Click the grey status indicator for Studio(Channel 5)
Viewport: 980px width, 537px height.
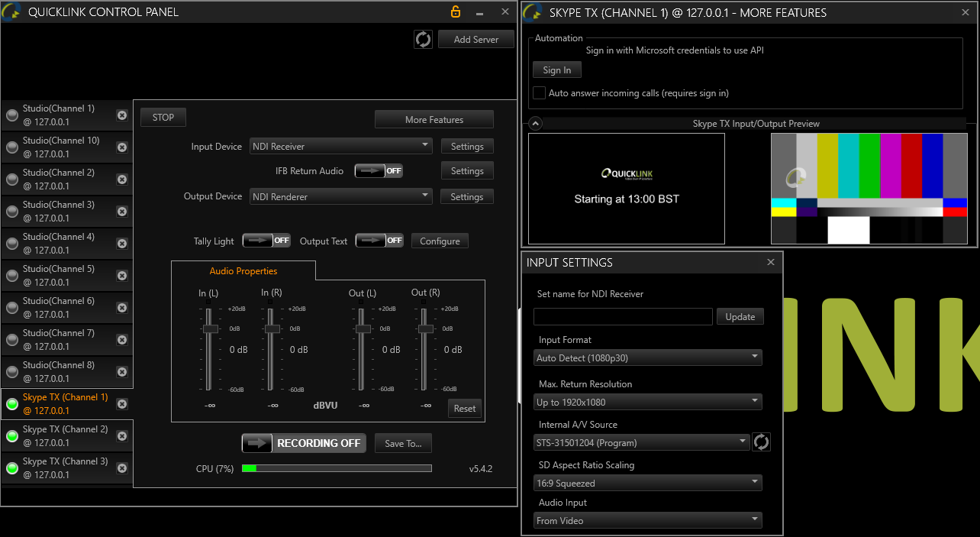click(x=12, y=276)
